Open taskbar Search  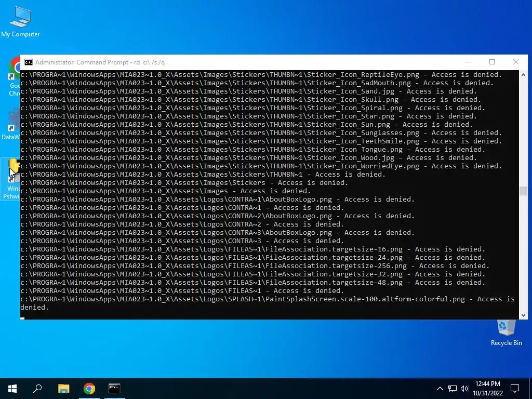37,389
